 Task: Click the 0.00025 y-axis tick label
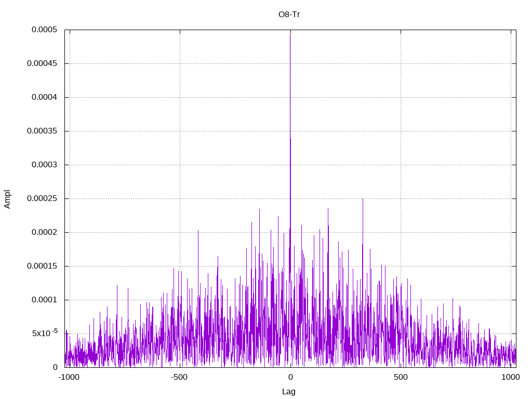[x=42, y=198]
